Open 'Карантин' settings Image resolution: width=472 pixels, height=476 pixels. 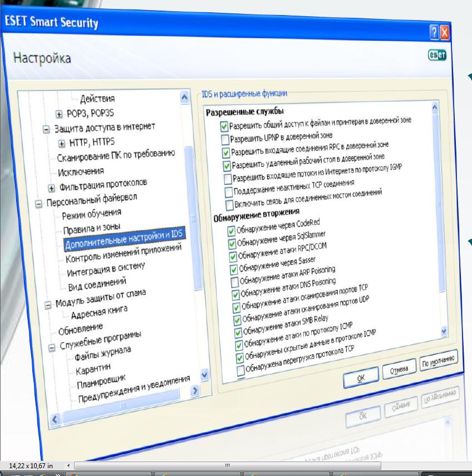point(93,369)
